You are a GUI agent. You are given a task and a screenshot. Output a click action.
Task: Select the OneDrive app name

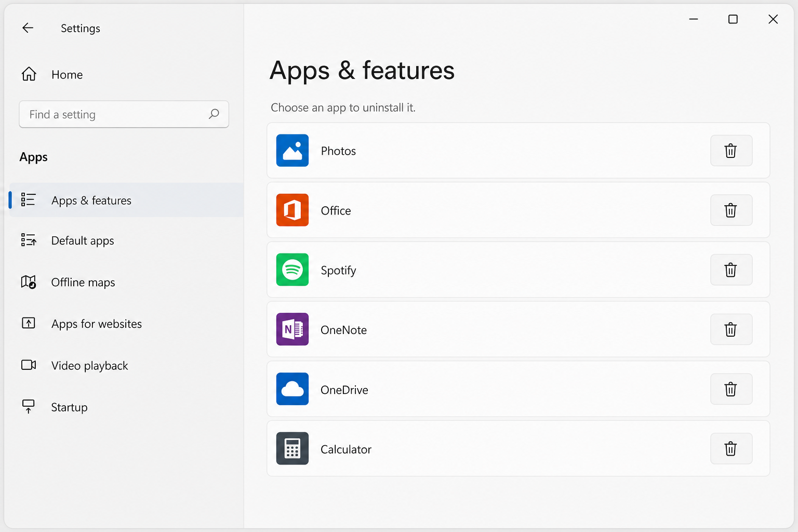pos(344,390)
